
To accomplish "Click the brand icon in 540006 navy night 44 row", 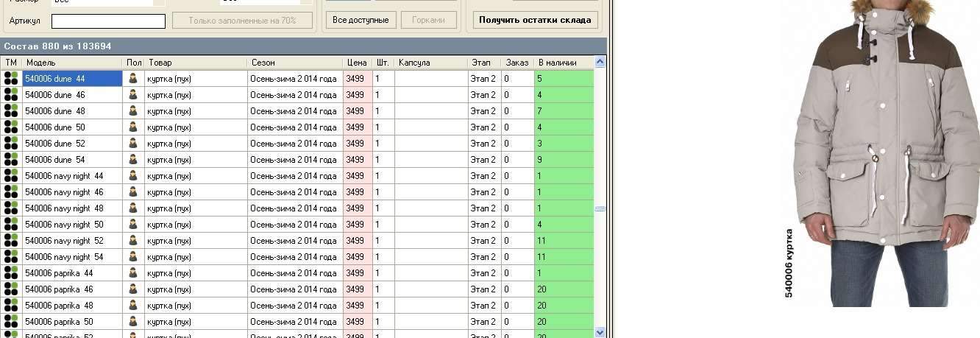I will [11, 175].
